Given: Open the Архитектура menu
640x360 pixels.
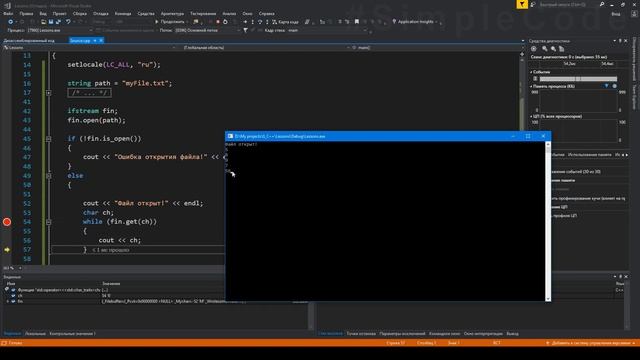Looking at the screenshot, I should click(172, 13).
